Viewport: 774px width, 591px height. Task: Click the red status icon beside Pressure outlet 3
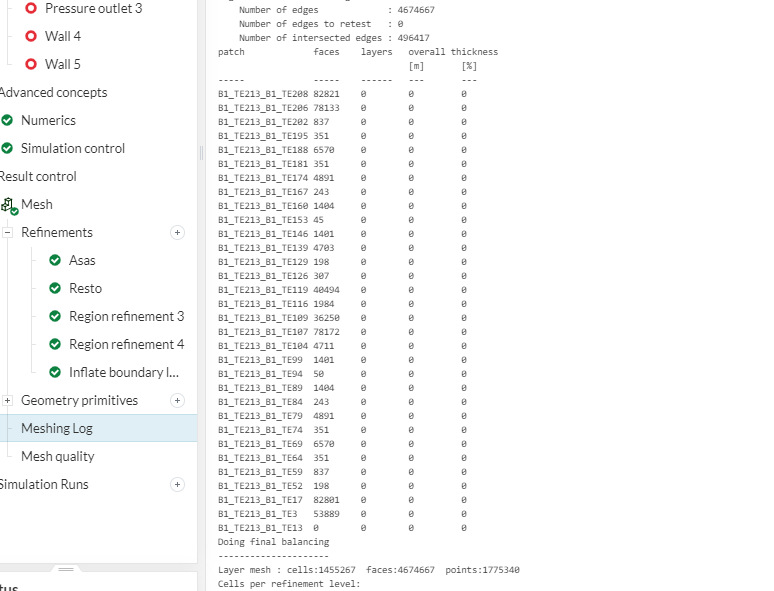pyautogui.click(x=31, y=8)
